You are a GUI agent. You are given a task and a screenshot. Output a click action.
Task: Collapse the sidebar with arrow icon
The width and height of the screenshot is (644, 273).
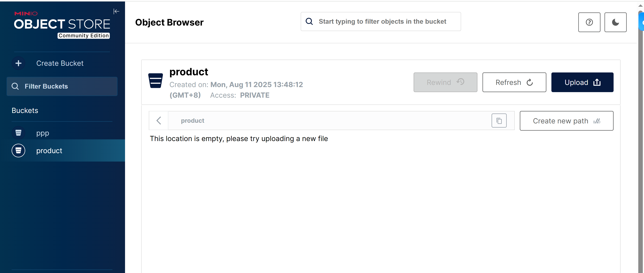[x=116, y=11]
